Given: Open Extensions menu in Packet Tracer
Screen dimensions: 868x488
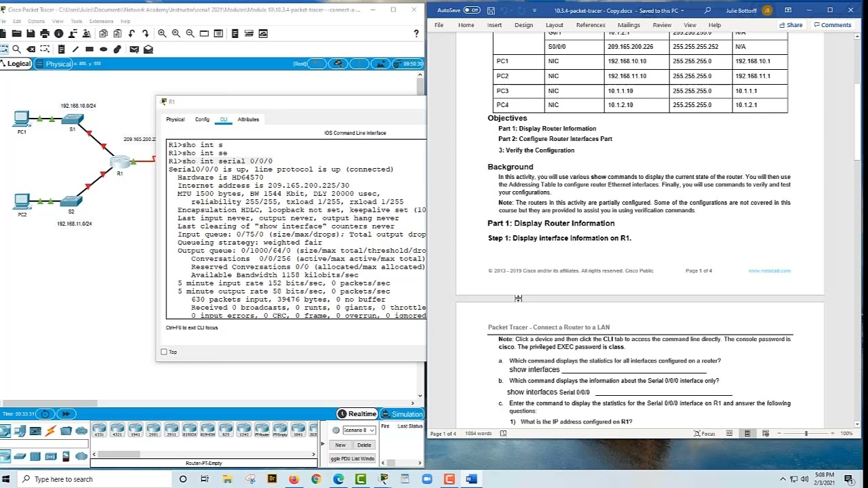Looking at the screenshot, I should tap(101, 21).
